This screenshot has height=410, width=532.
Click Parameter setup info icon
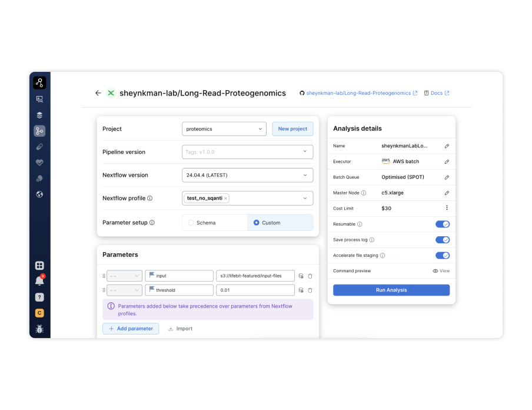pos(152,223)
